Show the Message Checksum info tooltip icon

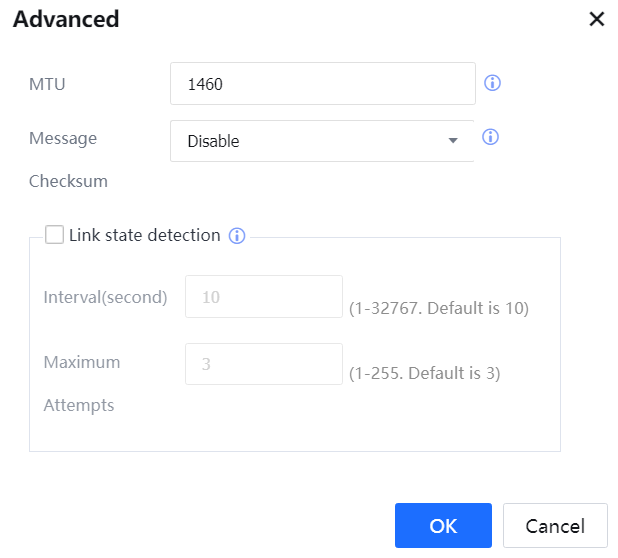click(490, 137)
